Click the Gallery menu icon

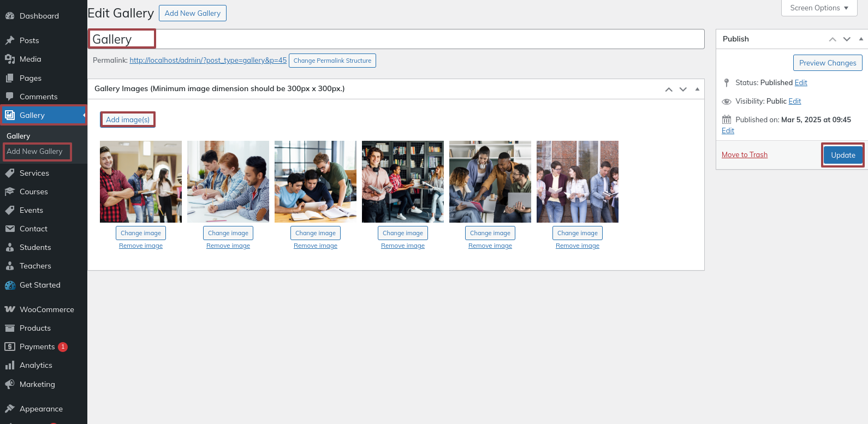pyautogui.click(x=10, y=115)
